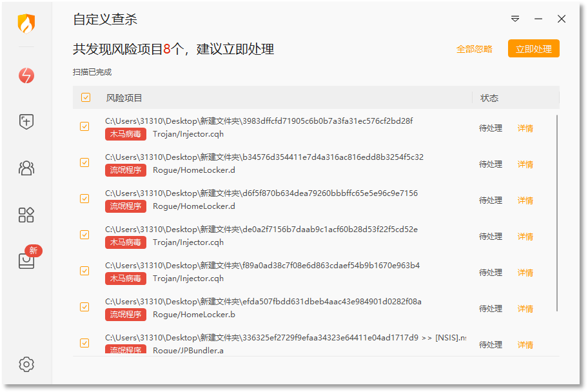
Task: Click 全部忽略 to ignore all
Action: coord(474,49)
